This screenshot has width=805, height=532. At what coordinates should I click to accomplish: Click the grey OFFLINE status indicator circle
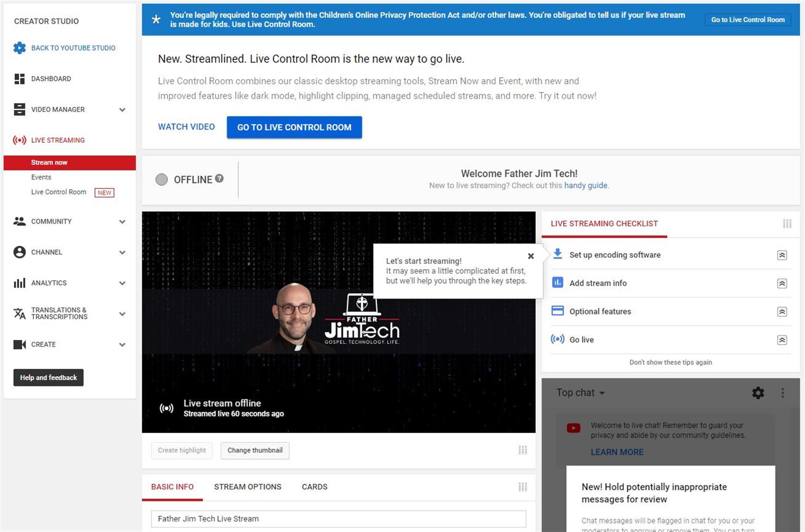[162, 179]
